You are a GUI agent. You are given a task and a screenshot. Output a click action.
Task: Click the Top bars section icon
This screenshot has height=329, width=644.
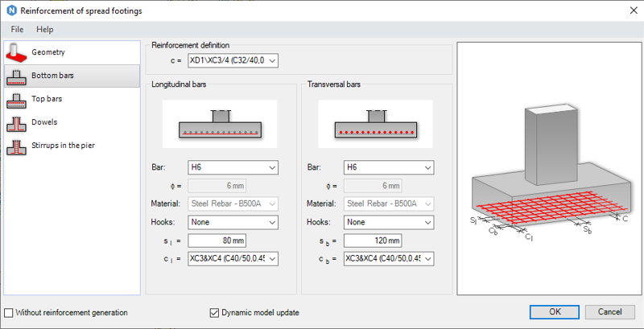[16, 99]
